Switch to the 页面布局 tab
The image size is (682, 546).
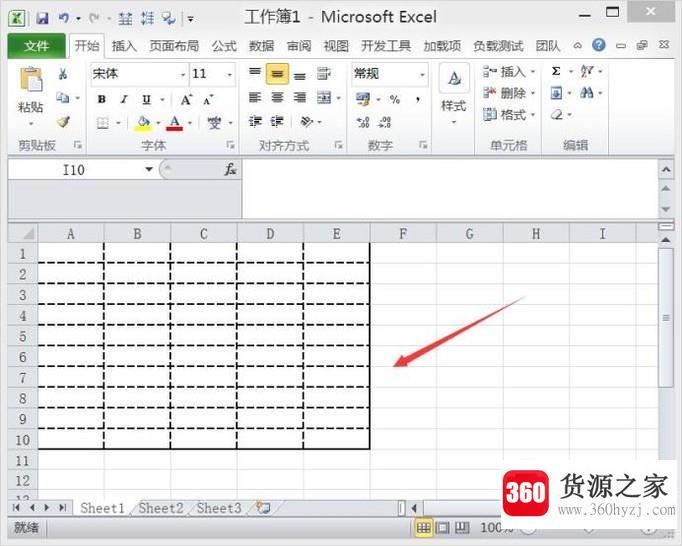(x=174, y=46)
